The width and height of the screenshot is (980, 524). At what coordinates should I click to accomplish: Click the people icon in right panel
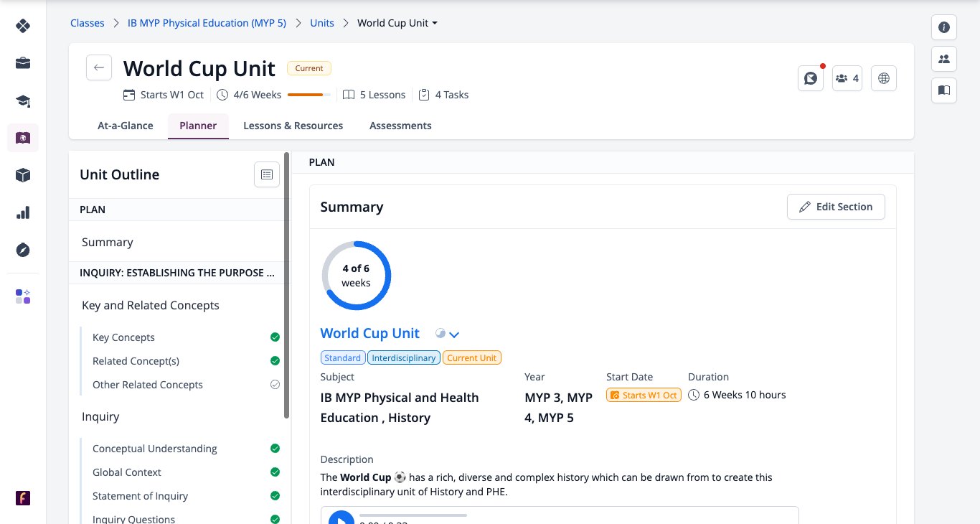[944, 59]
